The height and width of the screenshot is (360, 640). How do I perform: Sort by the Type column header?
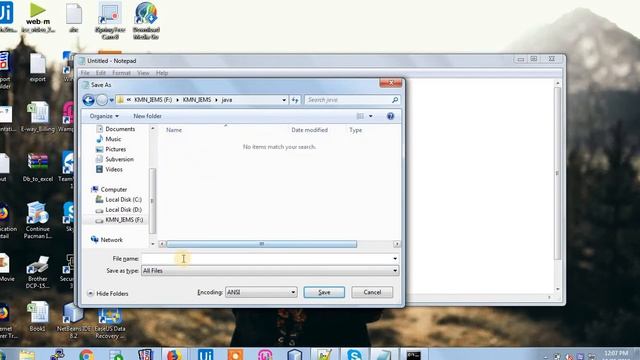point(356,130)
